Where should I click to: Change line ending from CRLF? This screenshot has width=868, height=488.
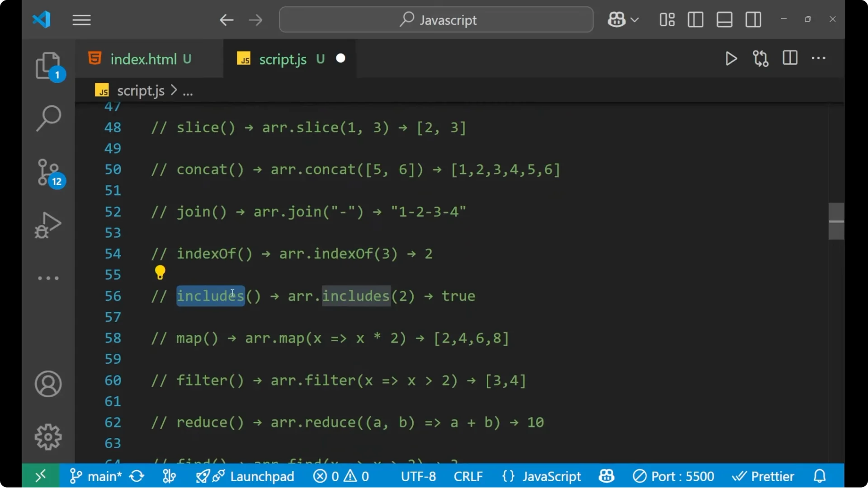pos(468,476)
